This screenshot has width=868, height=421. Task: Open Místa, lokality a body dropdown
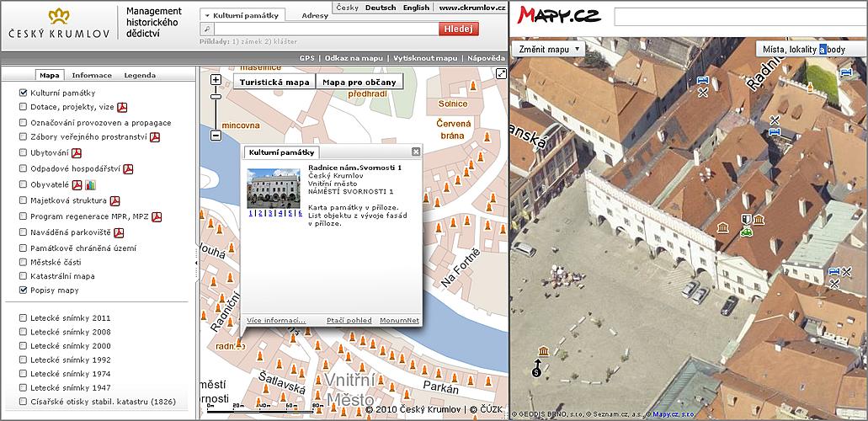coord(811,50)
